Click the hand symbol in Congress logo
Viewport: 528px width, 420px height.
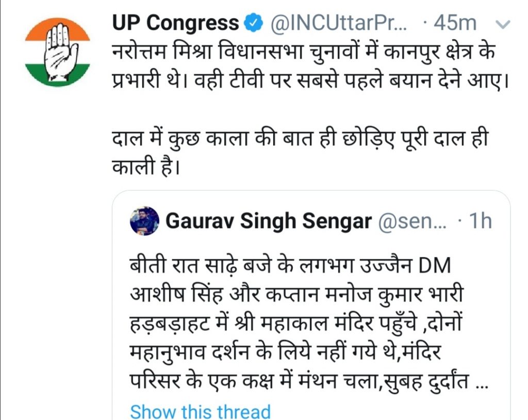58,50
